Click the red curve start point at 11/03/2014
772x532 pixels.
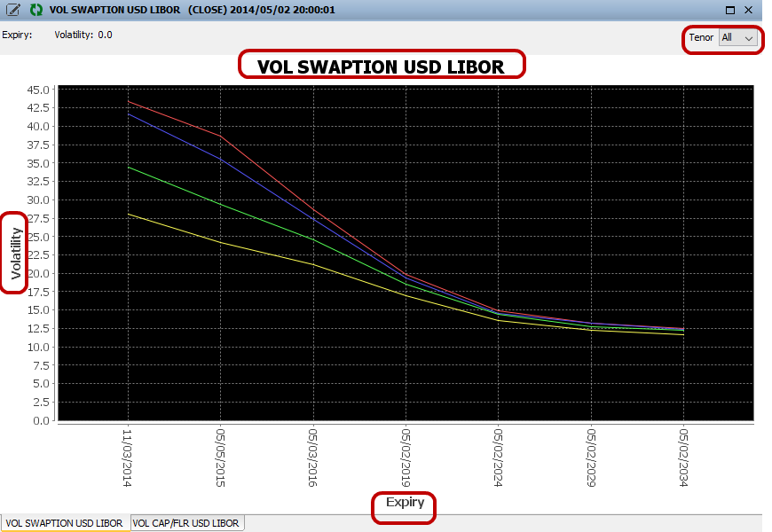click(129, 101)
